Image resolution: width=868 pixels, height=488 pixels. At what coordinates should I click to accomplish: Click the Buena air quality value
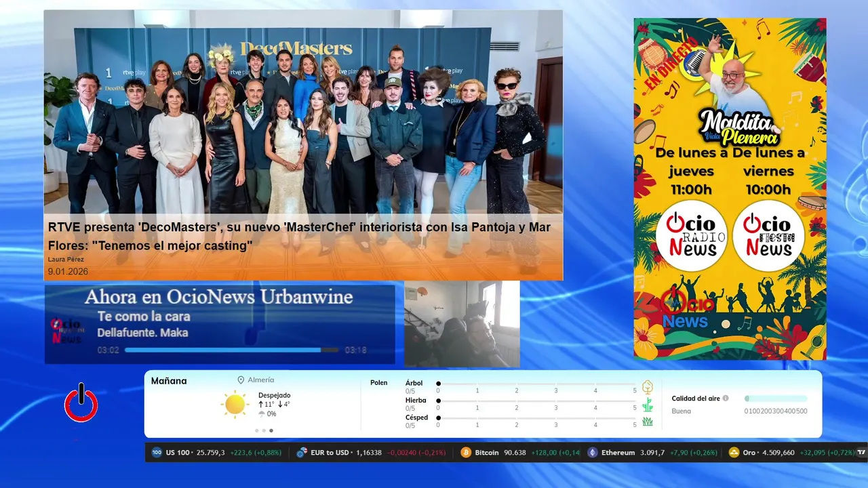coord(682,411)
